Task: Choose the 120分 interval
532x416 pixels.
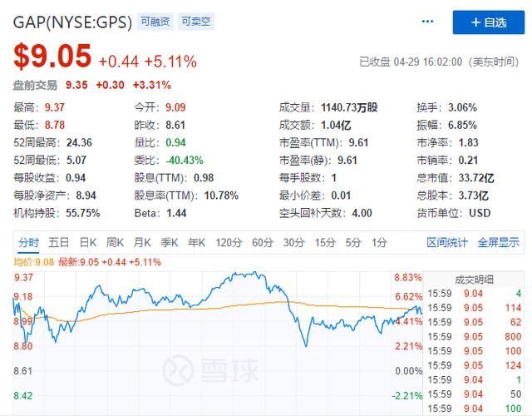Action: click(228, 243)
